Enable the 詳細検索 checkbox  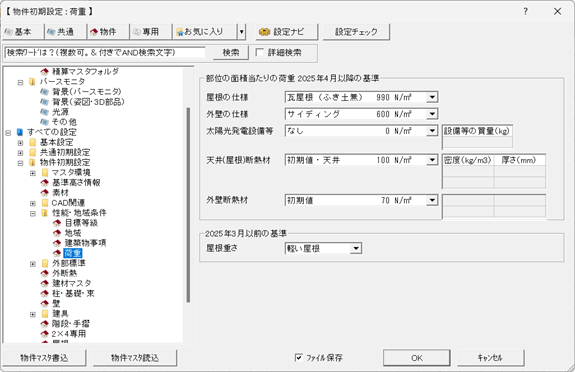pos(260,52)
